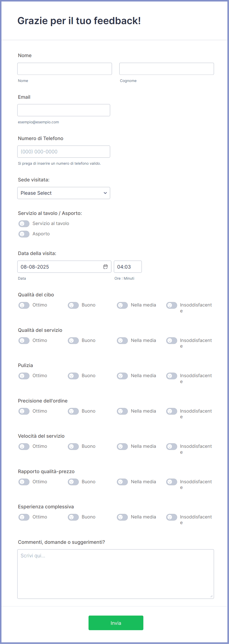
Task: Click the dropdown chevron beside Please Select
Action: click(105, 193)
